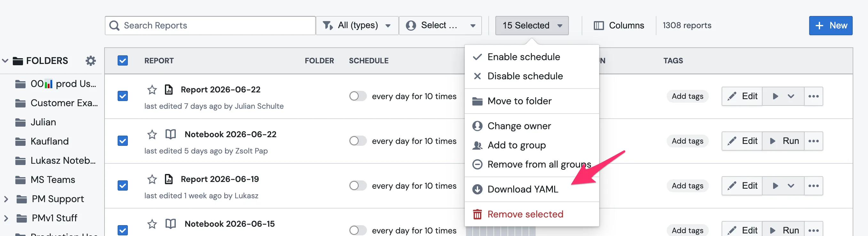Open the Lukasz Noteb... folder
Screen dimensions: 868x236
tap(56, 161)
